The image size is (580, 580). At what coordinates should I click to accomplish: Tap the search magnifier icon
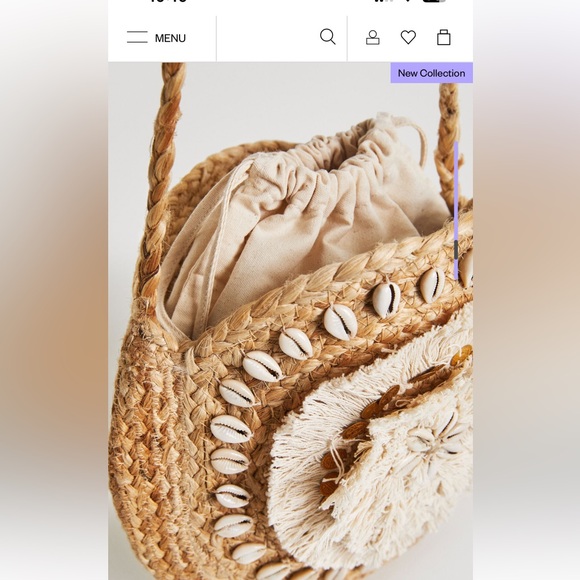[x=327, y=37]
